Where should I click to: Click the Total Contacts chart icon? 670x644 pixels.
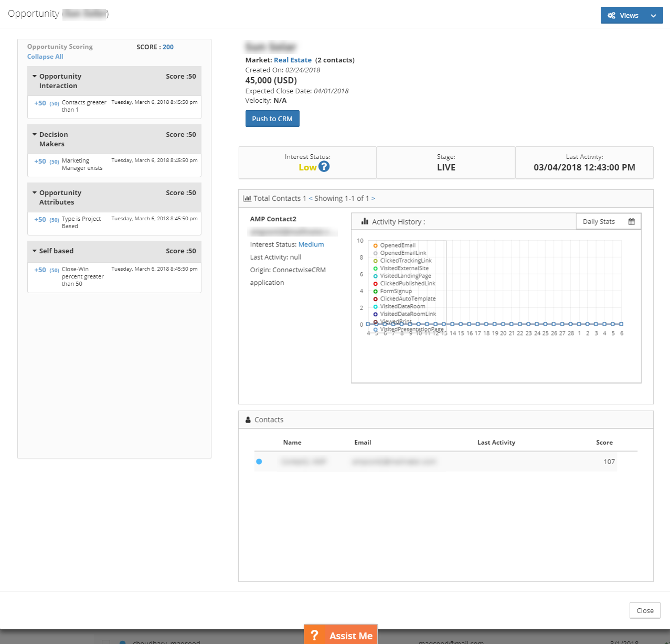tap(247, 198)
